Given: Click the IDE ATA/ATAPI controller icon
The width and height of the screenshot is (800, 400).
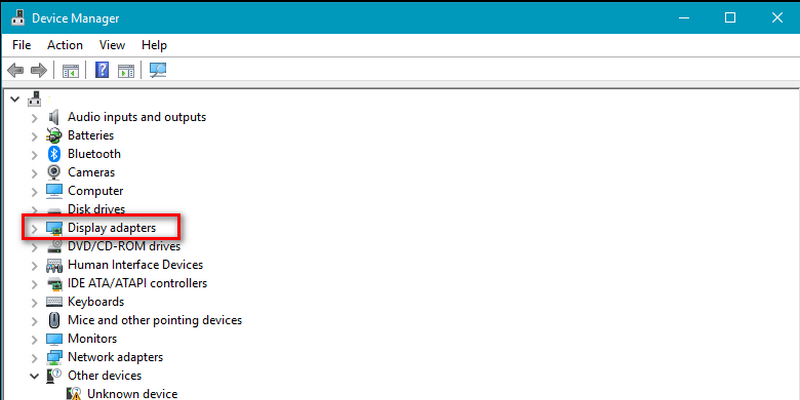Looking at the screenshot, I should pyautogui.click(x=54, y=284).
